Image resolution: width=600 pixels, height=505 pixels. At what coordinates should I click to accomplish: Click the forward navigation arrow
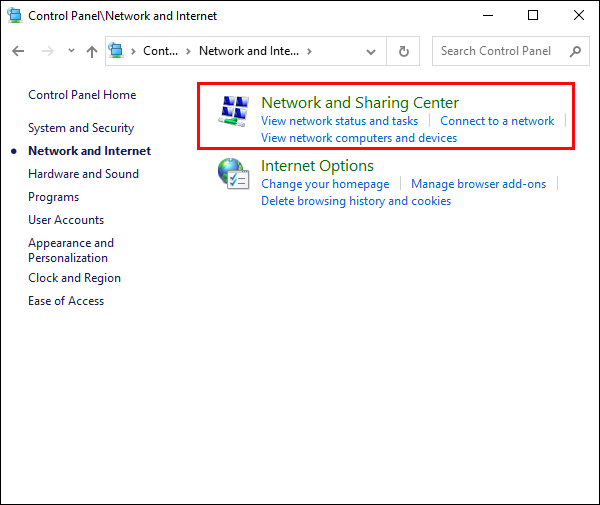tap(48, 51)
